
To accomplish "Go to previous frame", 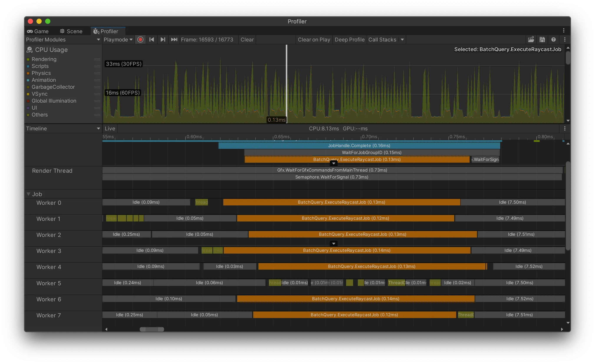I will coord(152,39).
